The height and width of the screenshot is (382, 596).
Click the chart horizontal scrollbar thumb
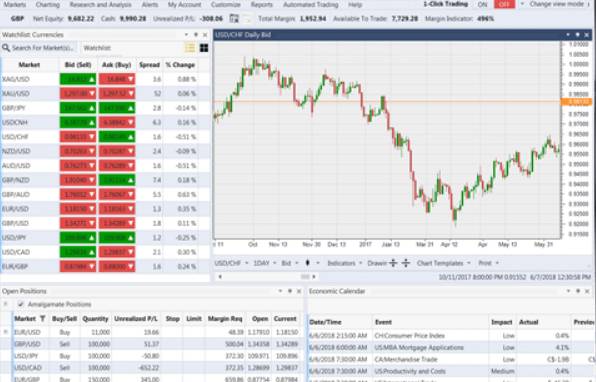tap(305, 277)
